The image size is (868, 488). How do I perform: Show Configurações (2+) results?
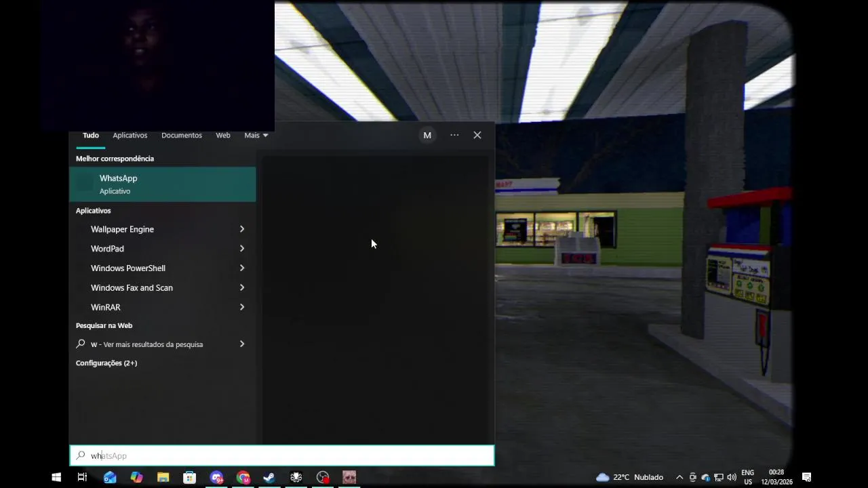tap(106, 363)
